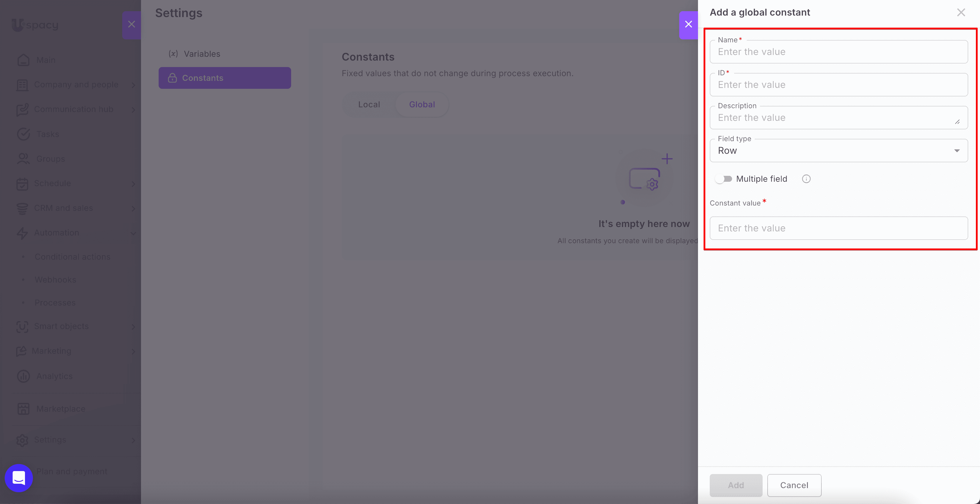Focus the Description text area
The image size is (980, 504).
(838, 118)
